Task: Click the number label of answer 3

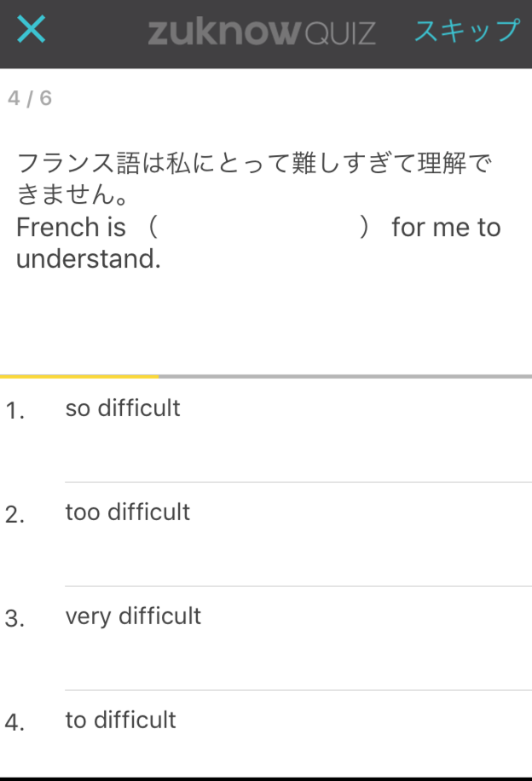Action: [15, 619]
